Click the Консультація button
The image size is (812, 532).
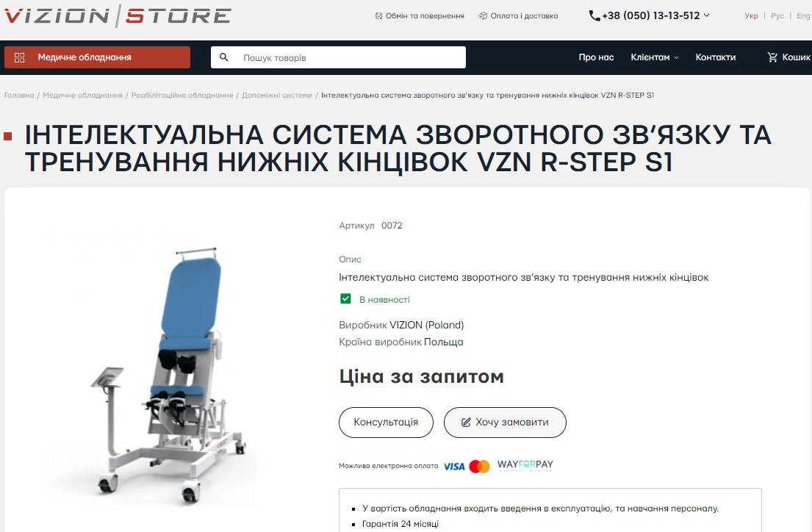pyautogui.click(x=386, y=423)
